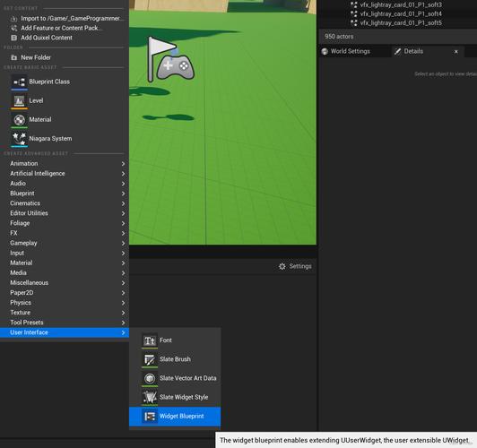Open the Physics submenu
Viewport: 477px width, 448px height.
click(65, 303)
